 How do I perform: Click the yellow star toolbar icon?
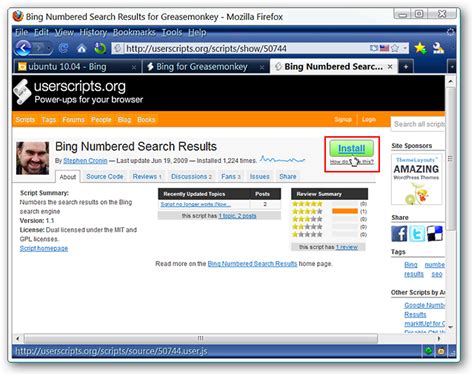tap(420, 48)
